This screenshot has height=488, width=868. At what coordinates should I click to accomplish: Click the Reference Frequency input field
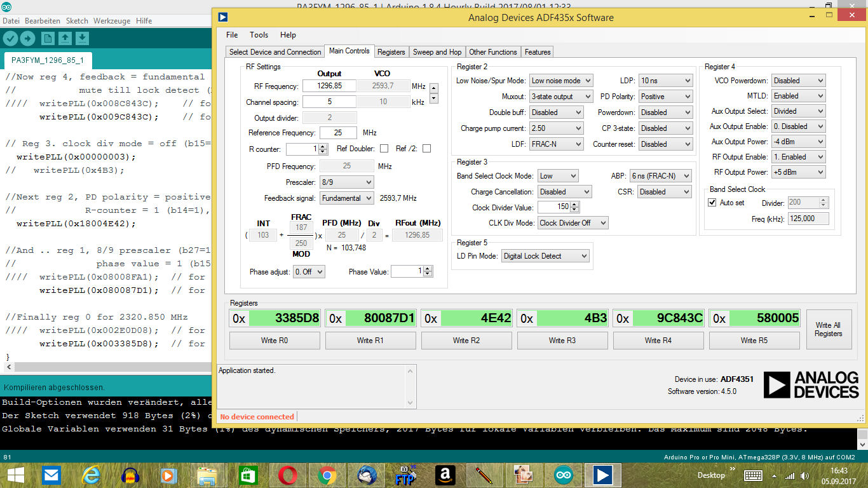coord(338,133)
